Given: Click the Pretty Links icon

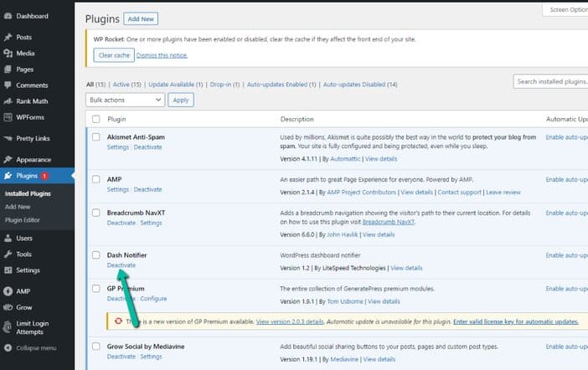Looking at the screenshot, I should [8, 138].
